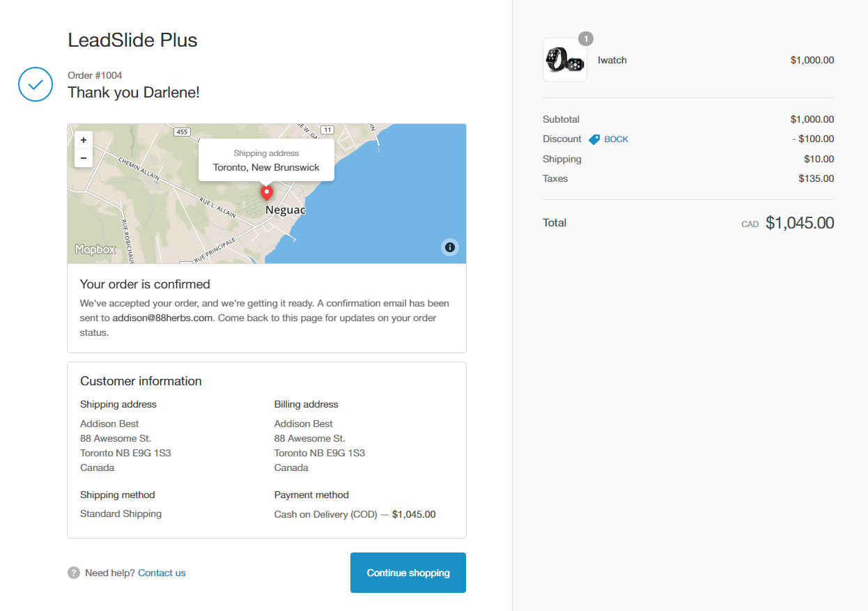Screen dimensions: 868x611
Task: Click the Shipping method heading
Action: point(118,495)
